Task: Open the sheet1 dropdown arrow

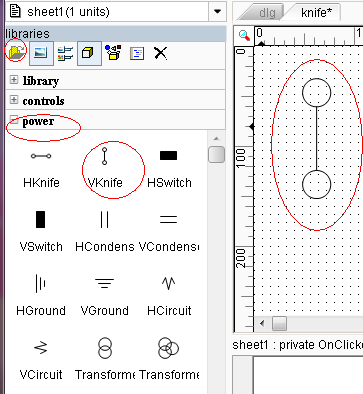Action: click(217, 12)
